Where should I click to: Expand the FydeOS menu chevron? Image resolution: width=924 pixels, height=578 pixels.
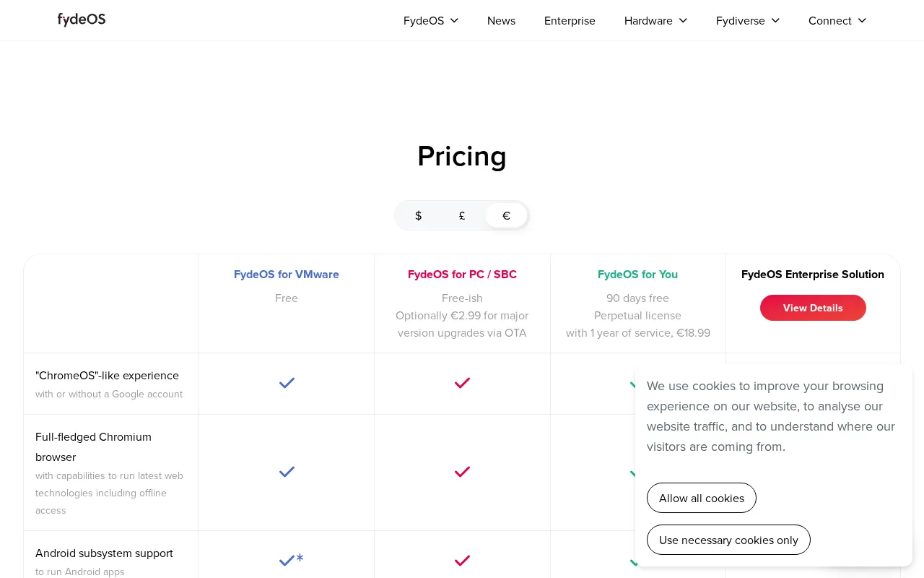coord(454,20)
